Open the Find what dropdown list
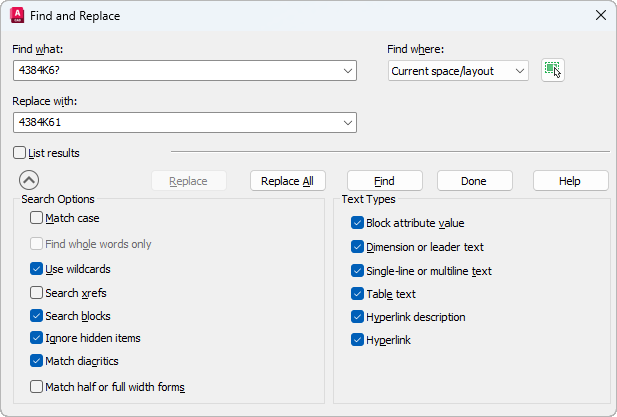This screenshot has height=417, width=617. pos(347,71)
